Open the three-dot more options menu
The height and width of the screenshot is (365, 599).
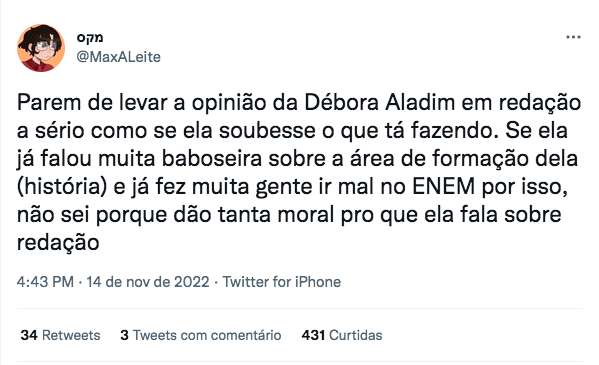pos(573,37)
